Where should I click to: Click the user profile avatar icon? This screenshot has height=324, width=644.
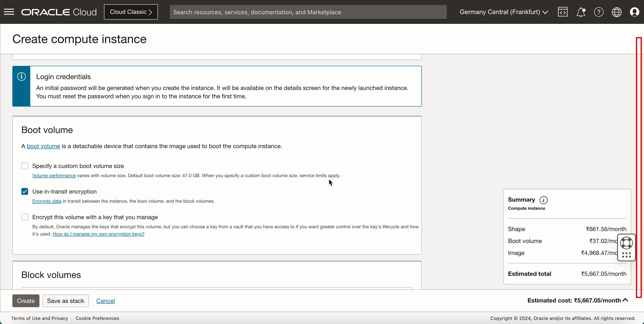coord(634,12)
